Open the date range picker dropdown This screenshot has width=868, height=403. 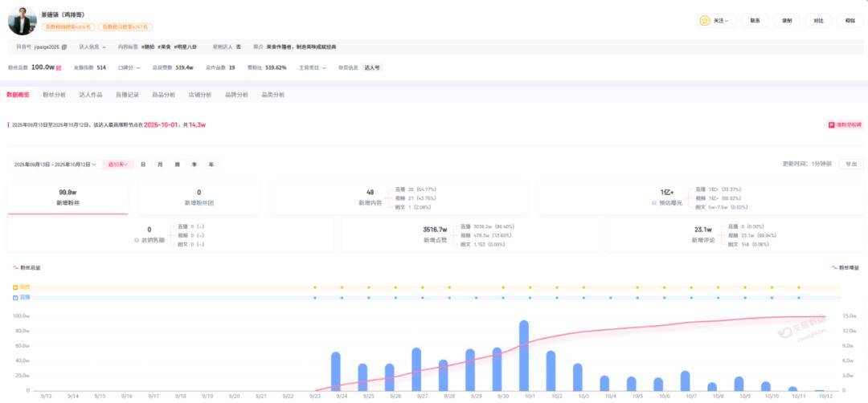pos(55,165)
